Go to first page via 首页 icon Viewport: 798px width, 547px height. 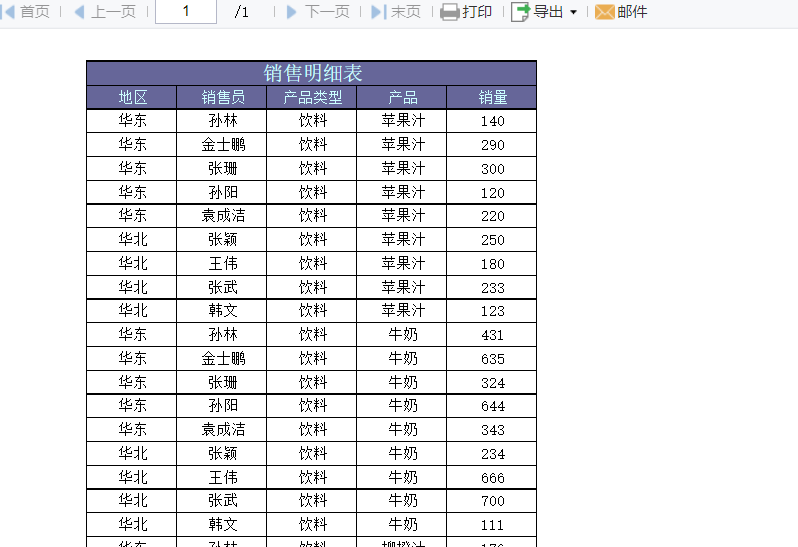9,11
